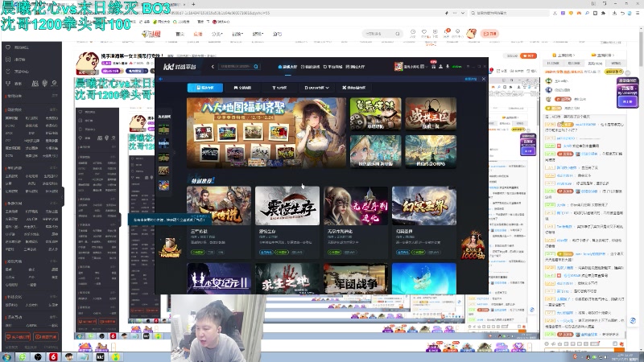Click the Huya site search box
The height and width of the screenshot is (362, 644).
(382, 34)
